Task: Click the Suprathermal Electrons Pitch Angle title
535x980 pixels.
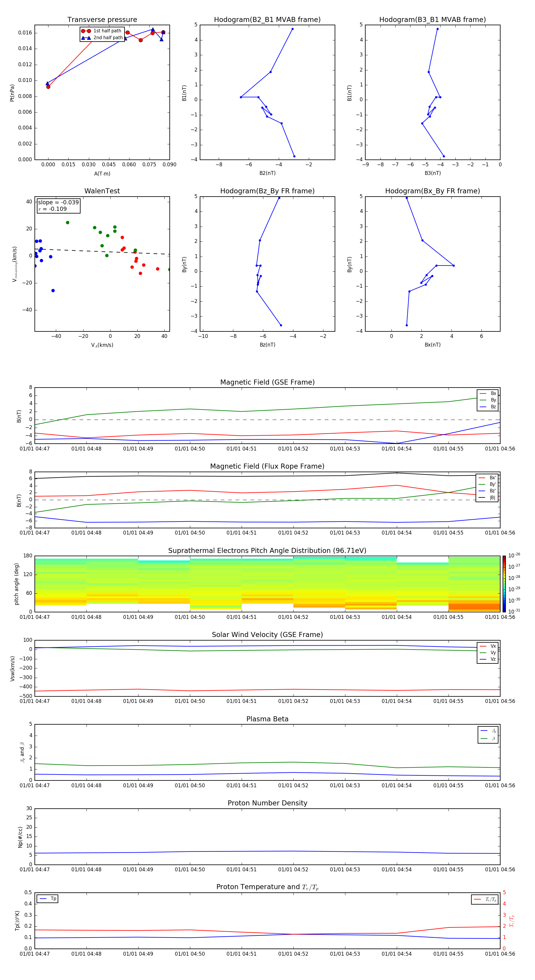Action: [267, 551]
